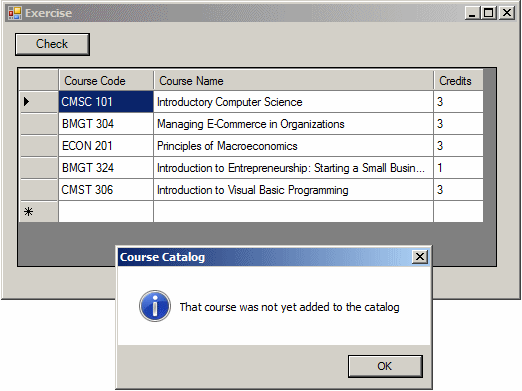Viewport: 522px width, 391px height.
Task: Select the CMST 306 row header
Action: pyautogui.click(x=39, y=190)
